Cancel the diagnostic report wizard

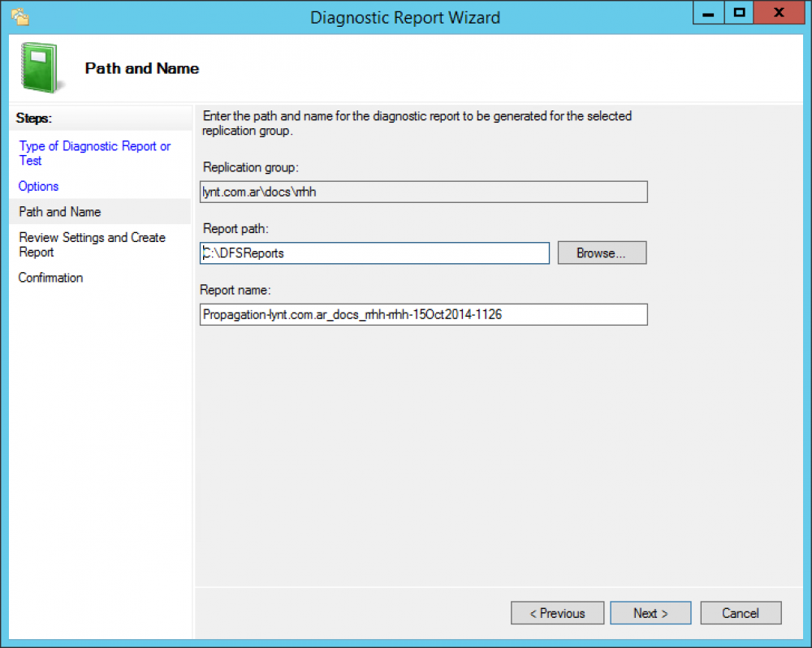click(741, 613)
